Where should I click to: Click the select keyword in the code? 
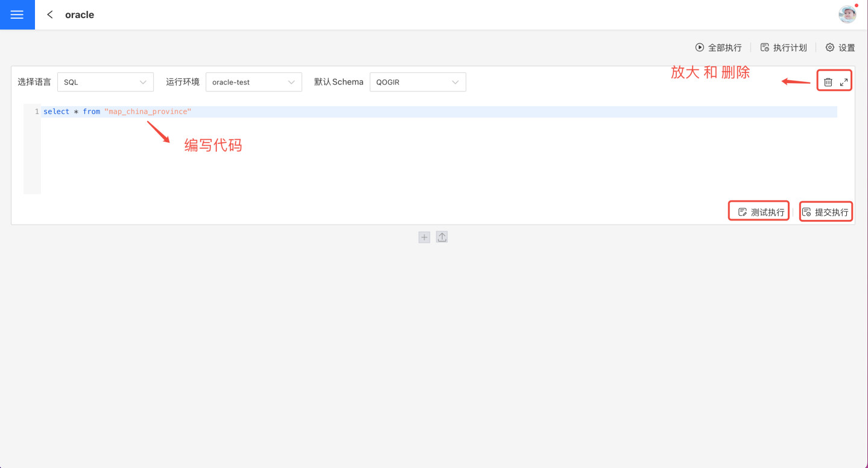pyautogui.click(x=56, y=112)
